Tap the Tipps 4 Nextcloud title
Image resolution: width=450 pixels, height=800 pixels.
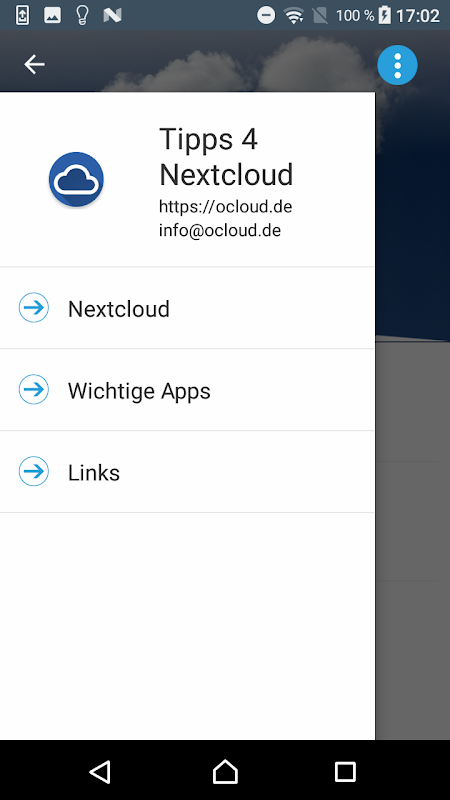226,156
